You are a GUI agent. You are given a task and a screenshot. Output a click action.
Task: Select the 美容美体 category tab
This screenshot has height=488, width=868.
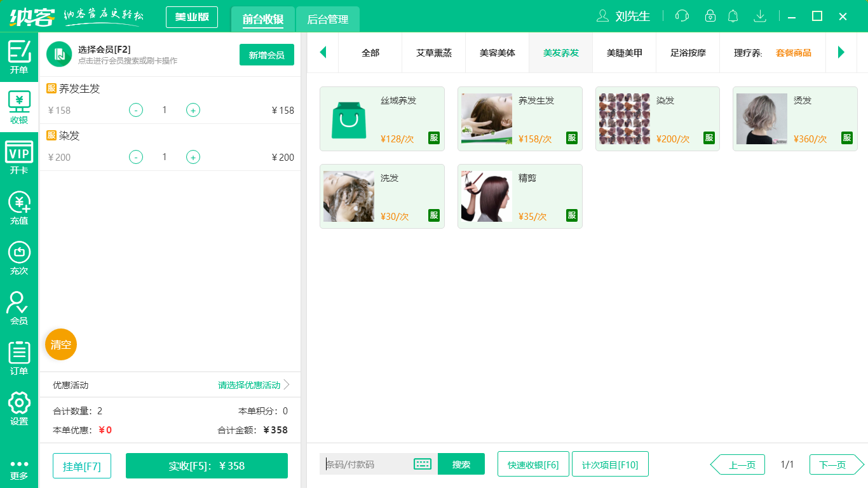[x=497, y=53]
